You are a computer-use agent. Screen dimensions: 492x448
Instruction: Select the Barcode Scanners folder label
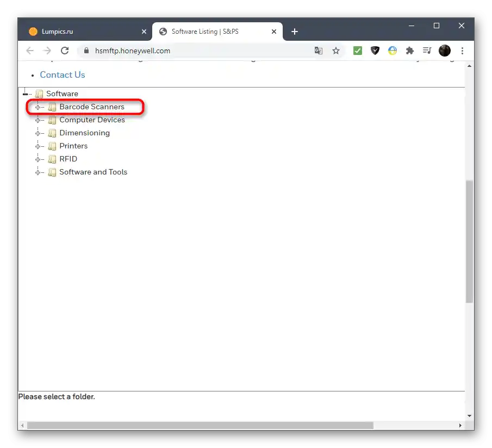click(x=92, y=107)
